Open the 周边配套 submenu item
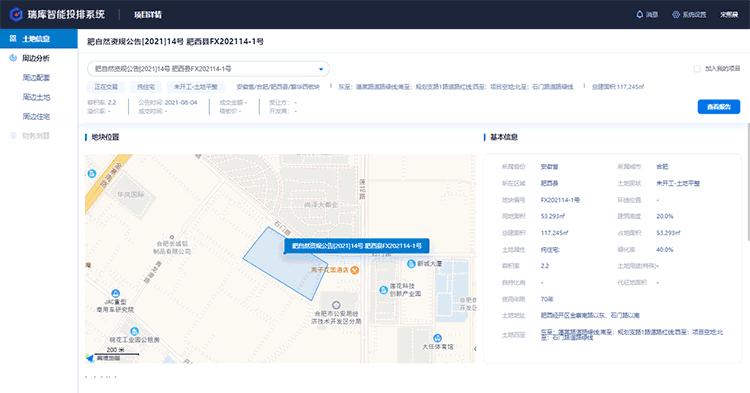 (36, 77)
